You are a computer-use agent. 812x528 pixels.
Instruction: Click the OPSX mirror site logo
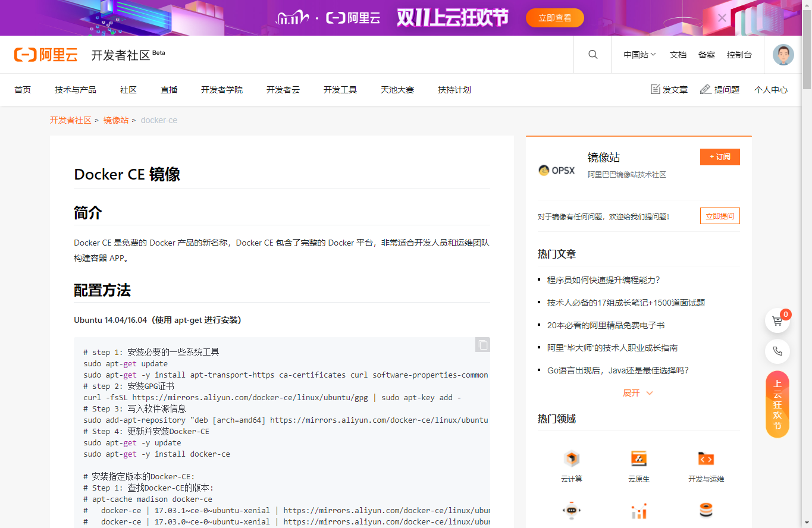coord(556,169)
